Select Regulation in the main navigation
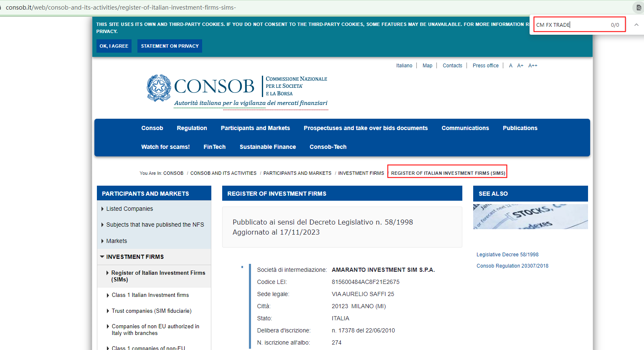Viewport: 644px width, 350px height. tap(192, 128)
